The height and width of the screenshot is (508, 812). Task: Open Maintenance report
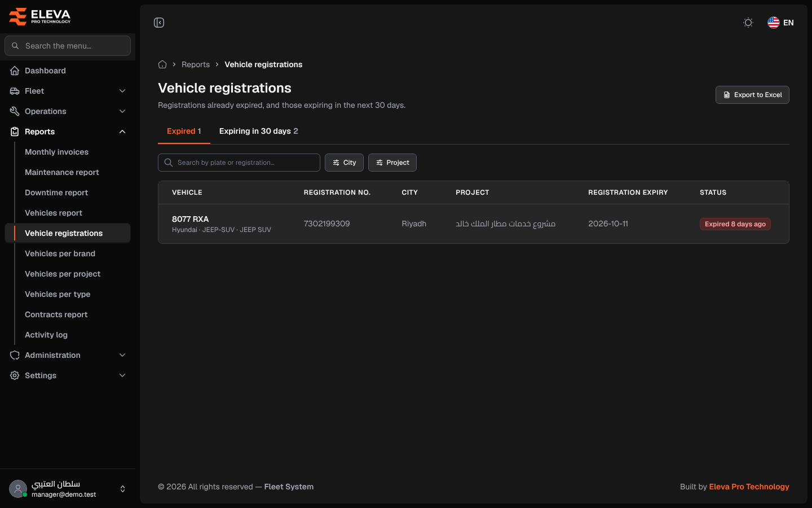click(62, 172)
